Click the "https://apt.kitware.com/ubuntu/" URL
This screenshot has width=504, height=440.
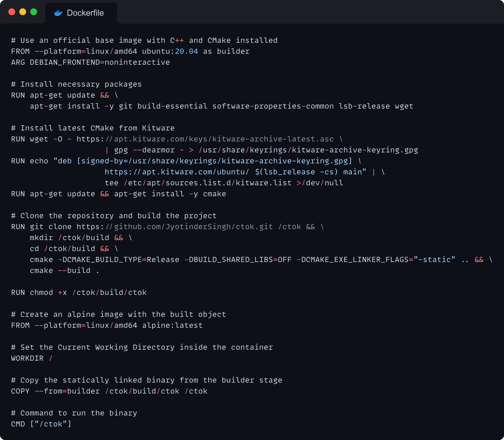(177, 172)
